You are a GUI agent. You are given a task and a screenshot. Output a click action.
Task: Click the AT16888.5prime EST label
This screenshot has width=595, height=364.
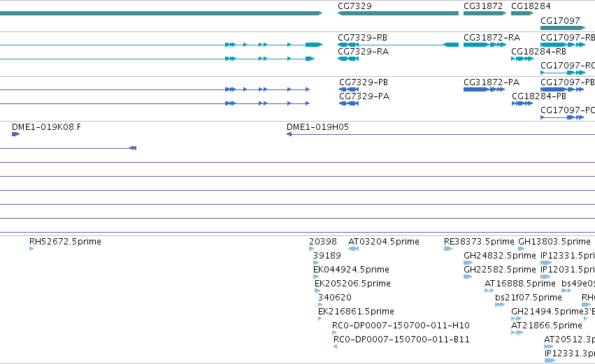coord(520,284)
